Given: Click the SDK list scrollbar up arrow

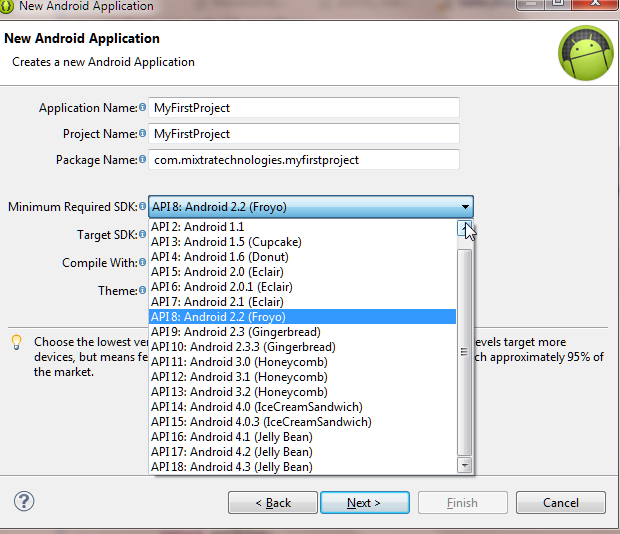Looking at the screenshot, I should point(464,228).
